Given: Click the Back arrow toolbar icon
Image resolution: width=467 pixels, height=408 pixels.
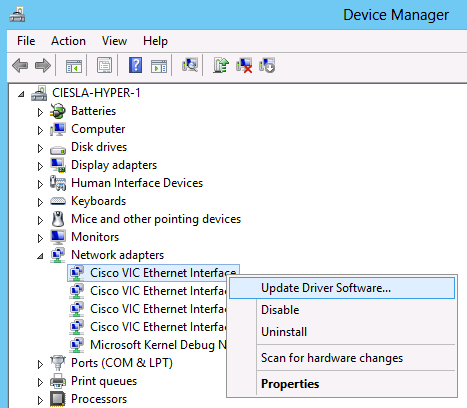Looking at the screenshot, I should (x=20, y=65).
